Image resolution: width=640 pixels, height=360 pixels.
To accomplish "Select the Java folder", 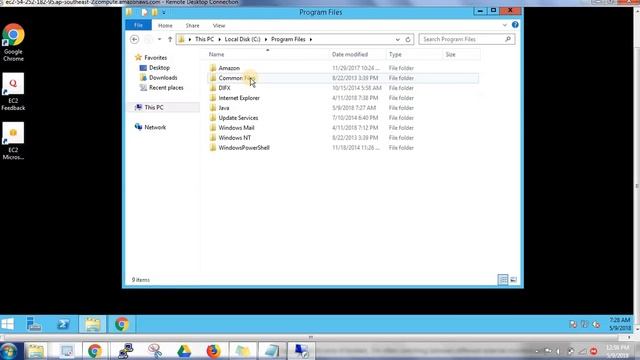I will tap(224, 108).
